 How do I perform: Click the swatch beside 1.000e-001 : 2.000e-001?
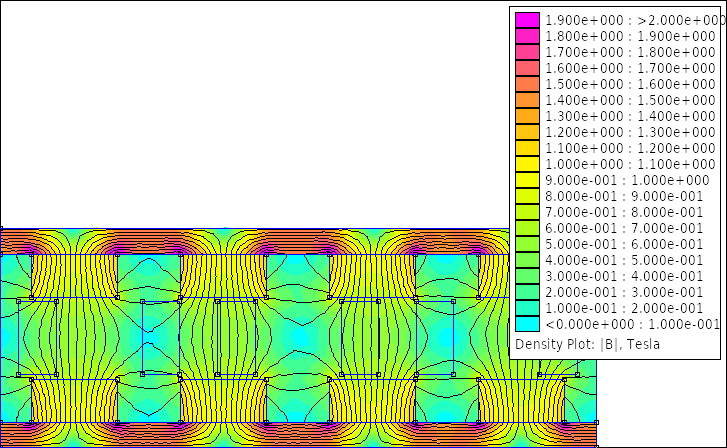click(527, 308)
